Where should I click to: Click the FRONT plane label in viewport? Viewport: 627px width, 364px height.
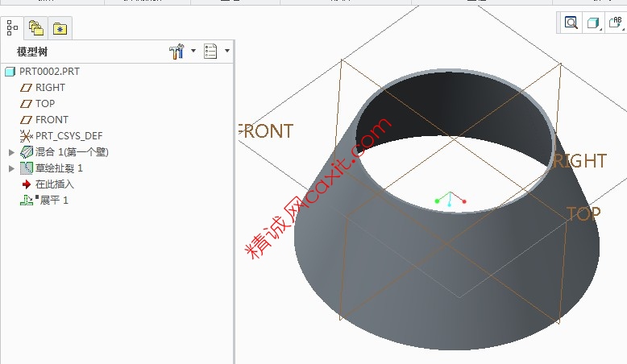(x=266, y=131)
